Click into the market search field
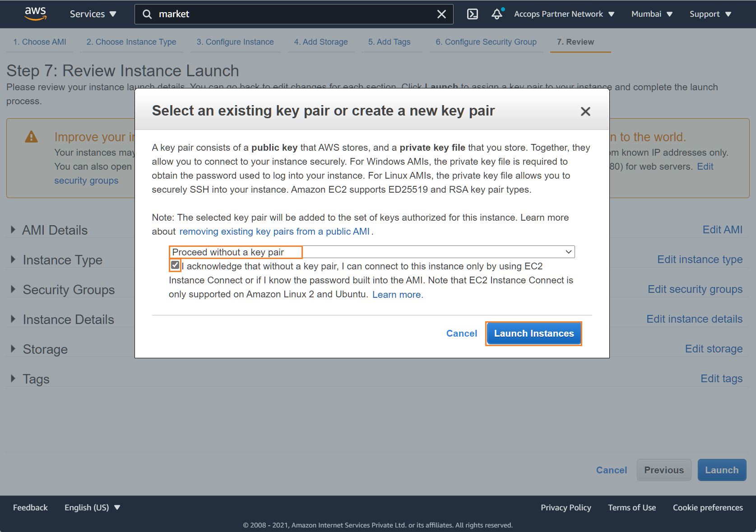 [x=293, y=14]
